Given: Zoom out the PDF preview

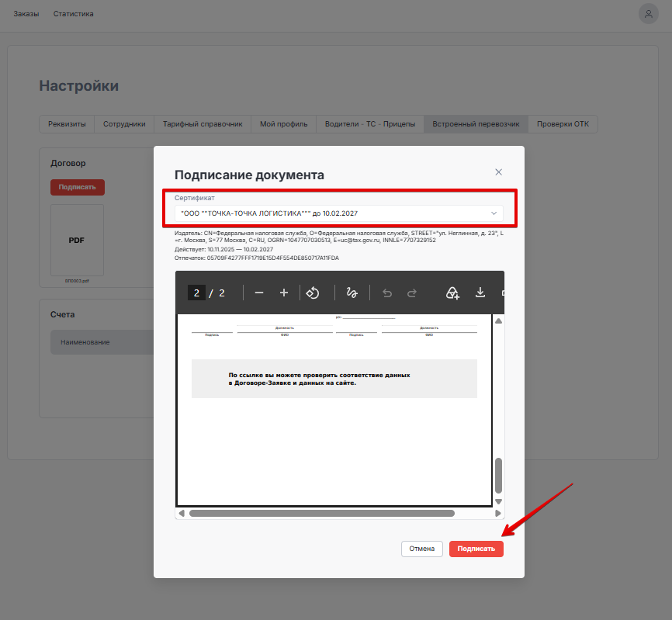Looking at the screenshot, I should 259,293.
